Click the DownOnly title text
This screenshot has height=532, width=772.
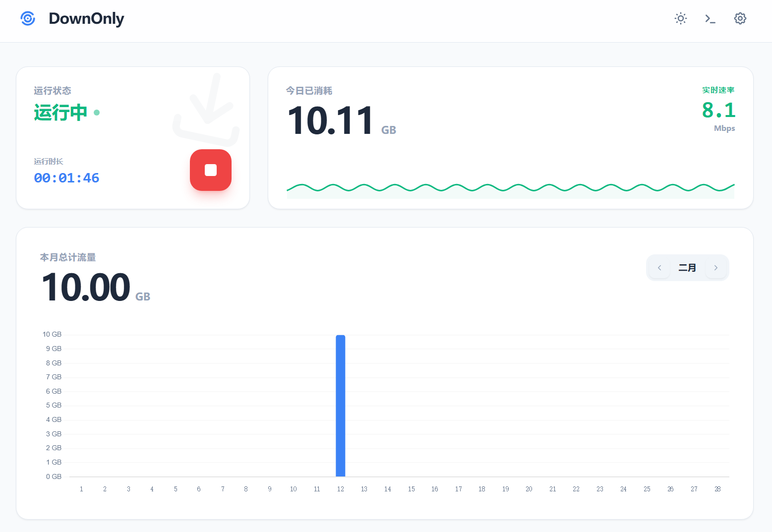86,19
